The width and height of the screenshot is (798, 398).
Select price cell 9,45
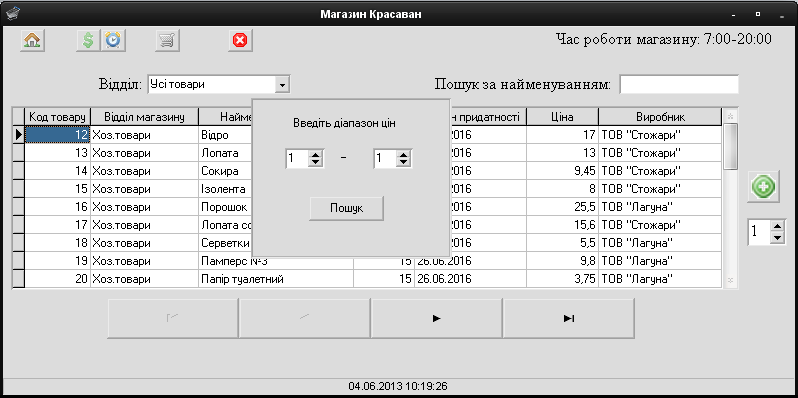[x=562, y=171]
